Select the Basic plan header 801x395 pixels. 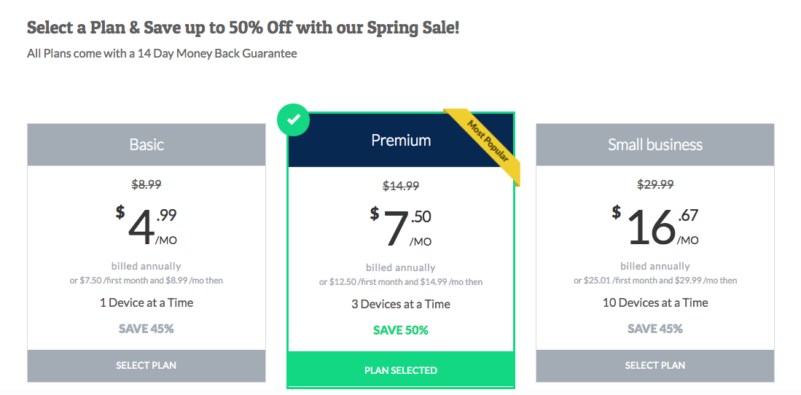[x=146, y=144]
